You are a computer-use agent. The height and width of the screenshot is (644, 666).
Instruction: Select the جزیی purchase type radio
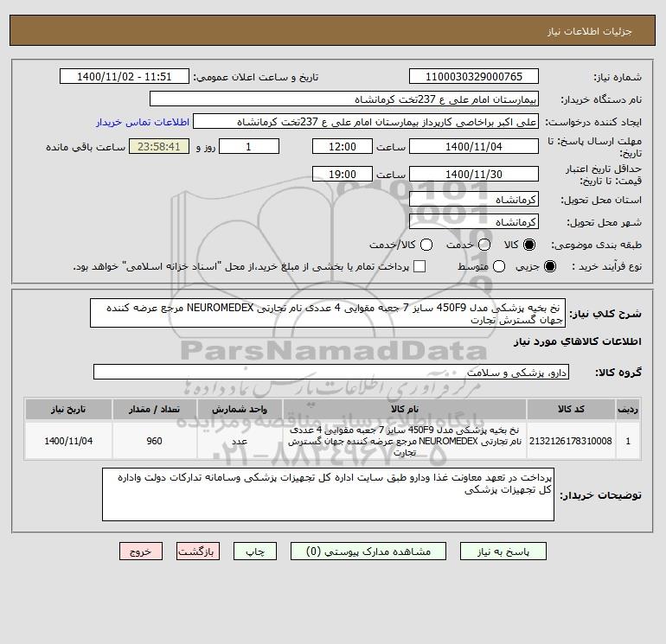(x=549, y=266)
